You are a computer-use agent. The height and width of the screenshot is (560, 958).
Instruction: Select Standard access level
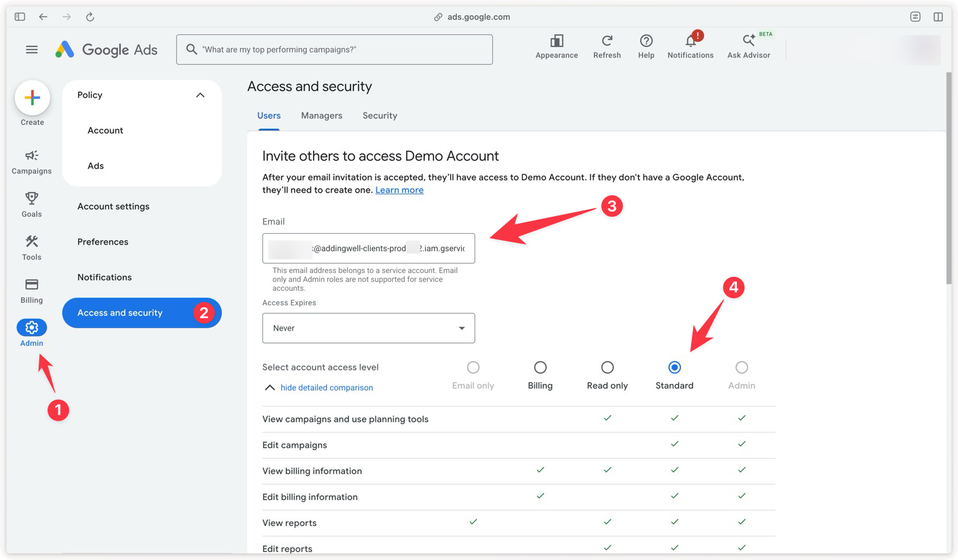(x=675, y=367)
